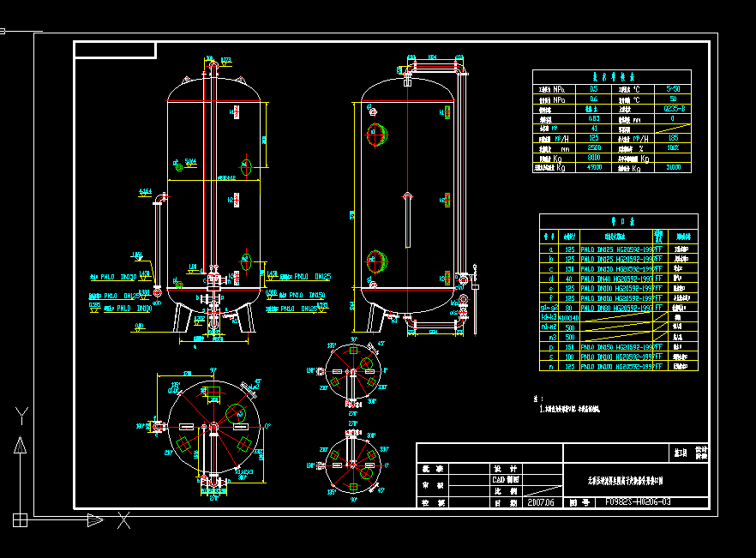The width and height of the screenshot is (756, 558).
Task: Click the 4.164 elevation marker by left pipe
Action: [145, 192]
